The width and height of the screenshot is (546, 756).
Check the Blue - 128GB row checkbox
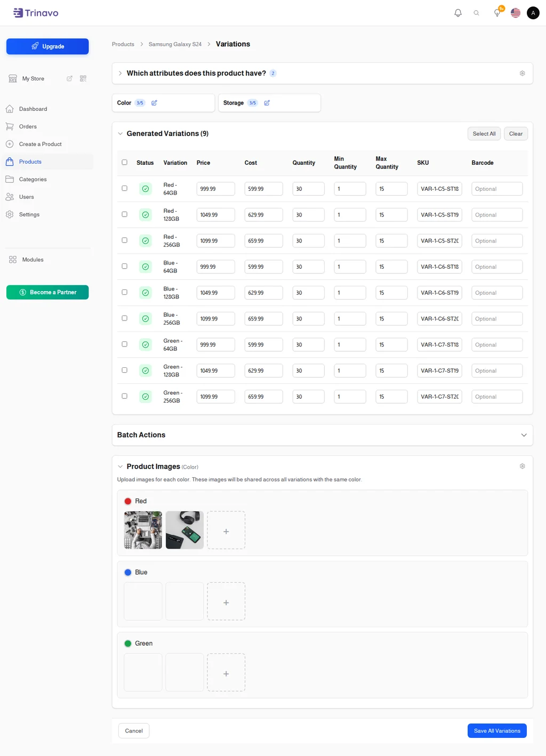coord(124,292)
